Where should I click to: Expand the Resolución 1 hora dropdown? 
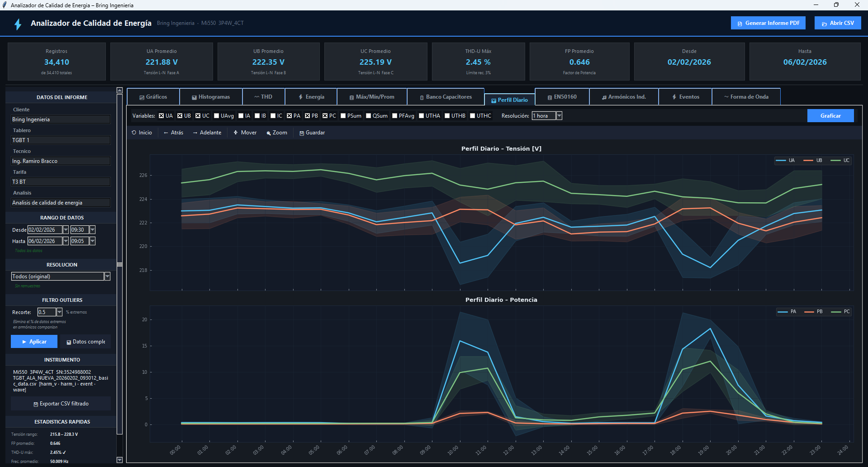559,116
